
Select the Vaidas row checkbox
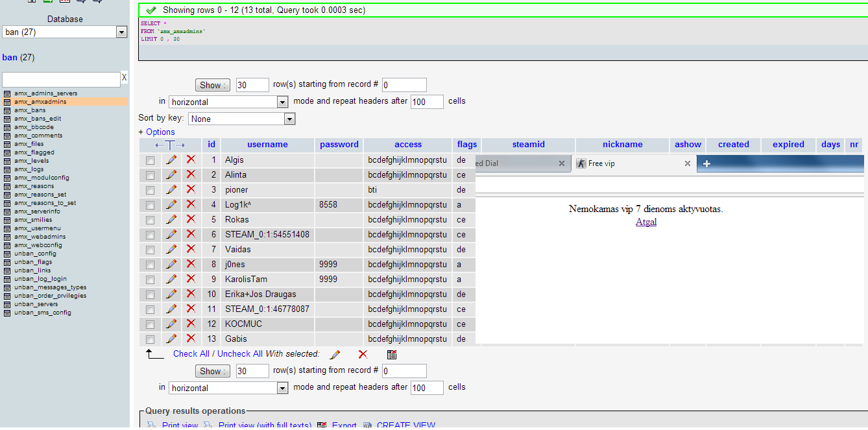151,250
